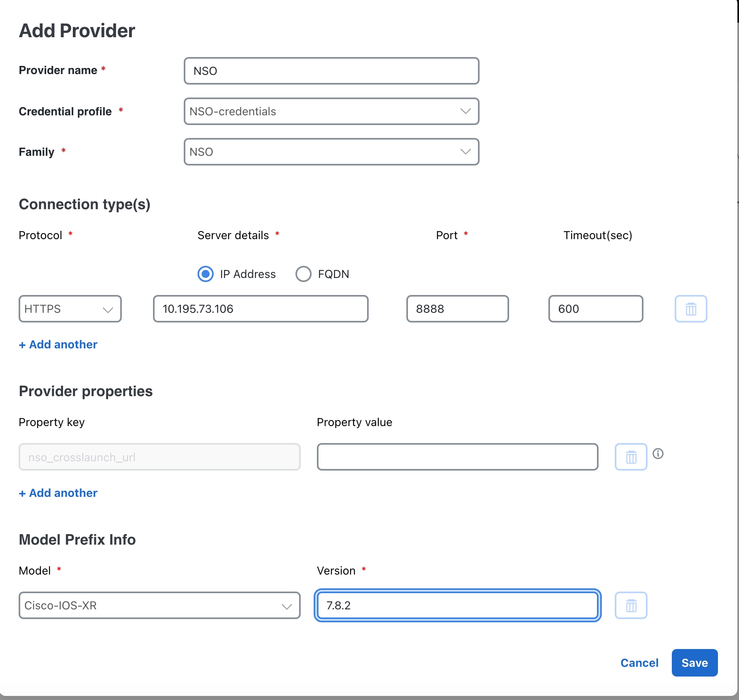Open the Family dropdown showing NSO
Viewport: 739px width, 700px height.
tap(331, 152)
